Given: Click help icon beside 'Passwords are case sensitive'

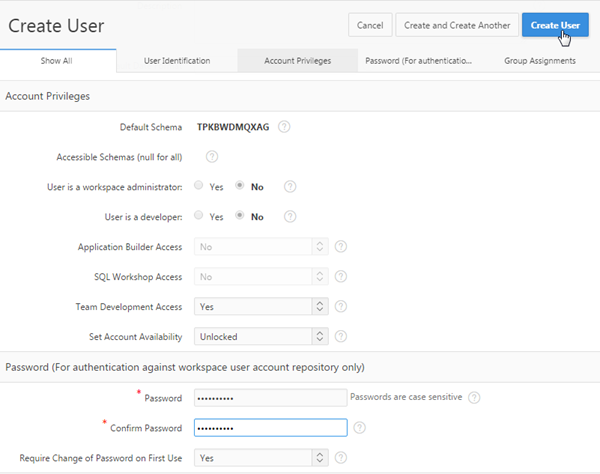Looking at the screenshot, I should coord(474,397).
